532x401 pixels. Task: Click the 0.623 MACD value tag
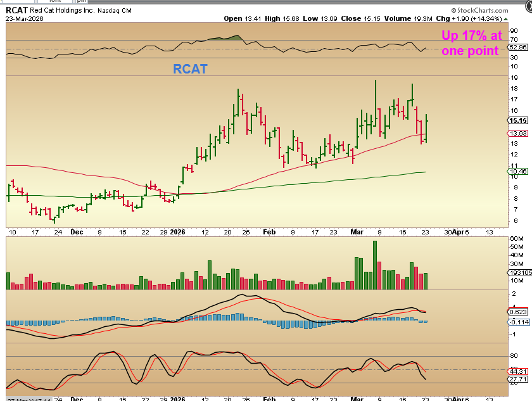click(518, 312)
